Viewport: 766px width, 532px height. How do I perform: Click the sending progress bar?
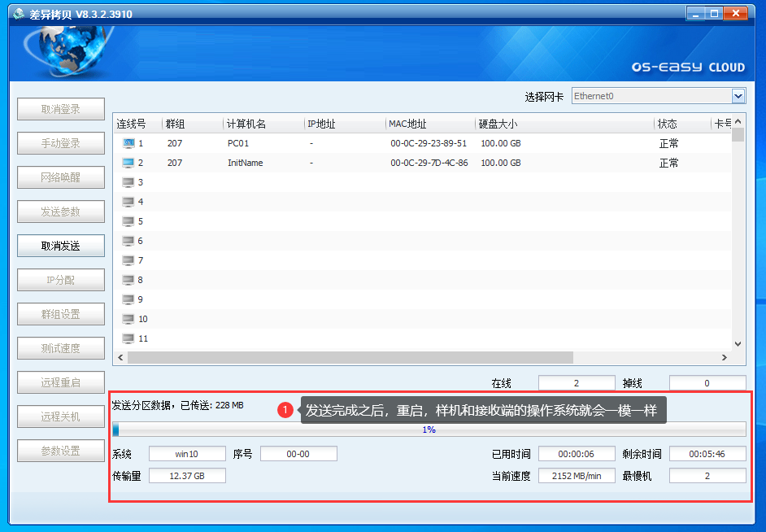429,429
